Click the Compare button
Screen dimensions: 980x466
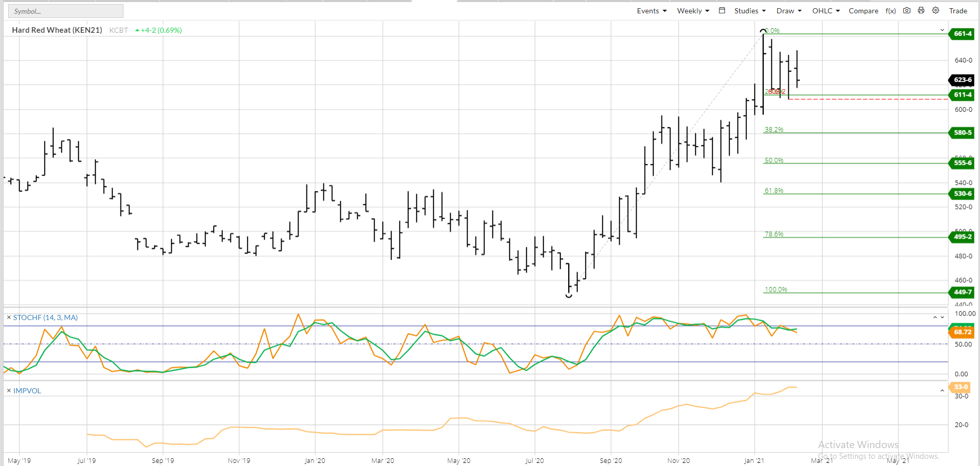point(863,11)
